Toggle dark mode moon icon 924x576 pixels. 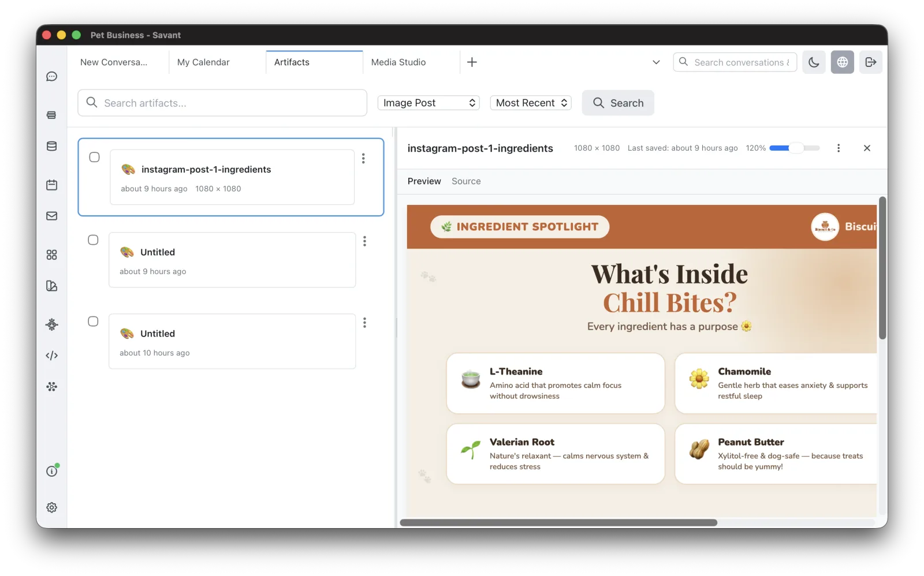click(814, 62)
